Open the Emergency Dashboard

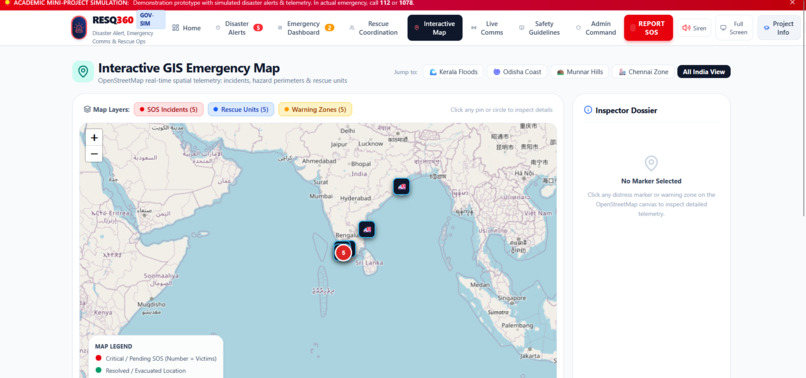coord(305,28)
